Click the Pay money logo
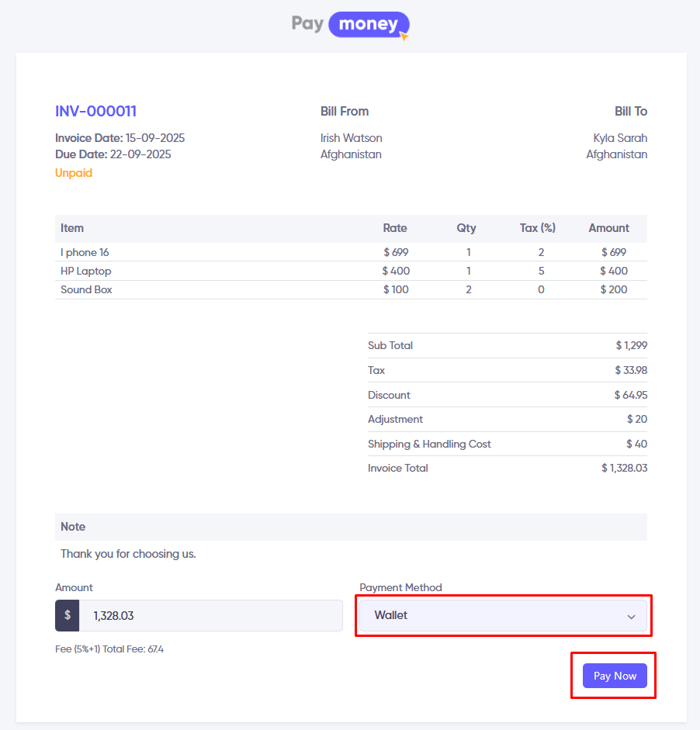The width and height of the screenshot is (700, 730). click(350, 24)
